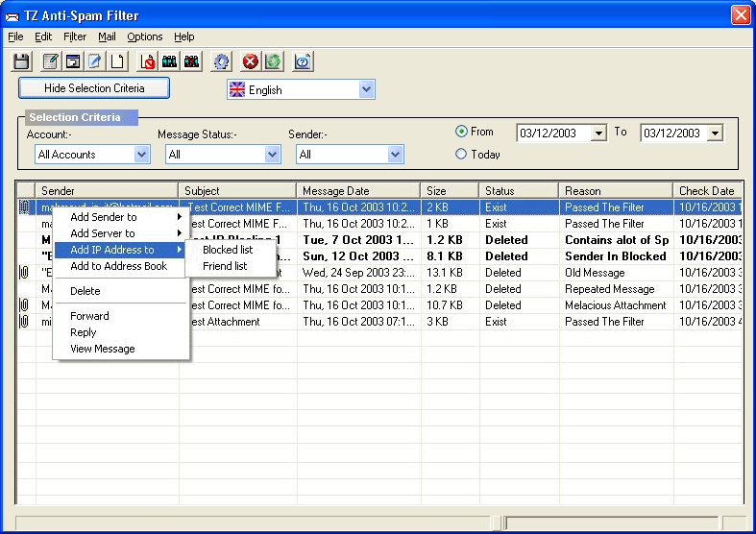Viewport: 756px width, 534px height.
Task: Choose Reply from the context menu
Action: click(x=119, y=332)
